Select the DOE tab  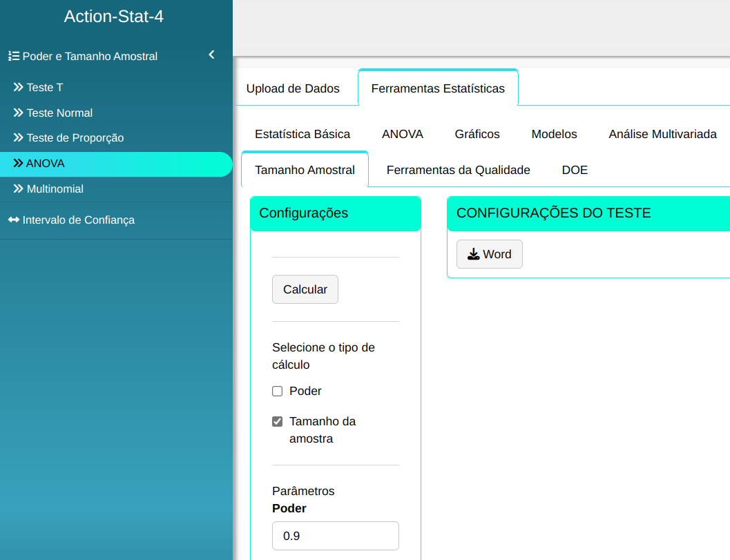click(575, 170)
